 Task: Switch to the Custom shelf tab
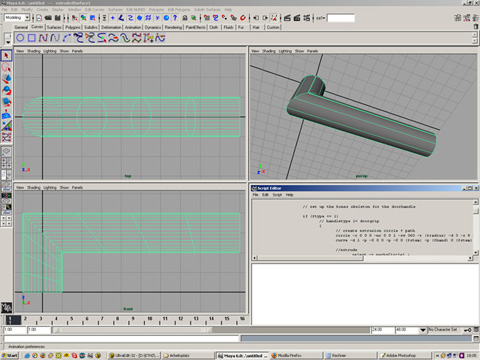tap(273, 27)
